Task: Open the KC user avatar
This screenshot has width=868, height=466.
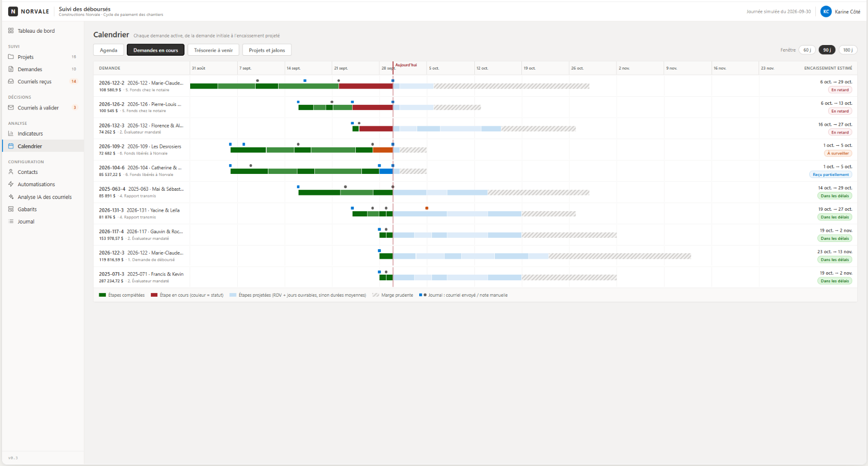Action: pyautogui.click(x=826, y=11)
